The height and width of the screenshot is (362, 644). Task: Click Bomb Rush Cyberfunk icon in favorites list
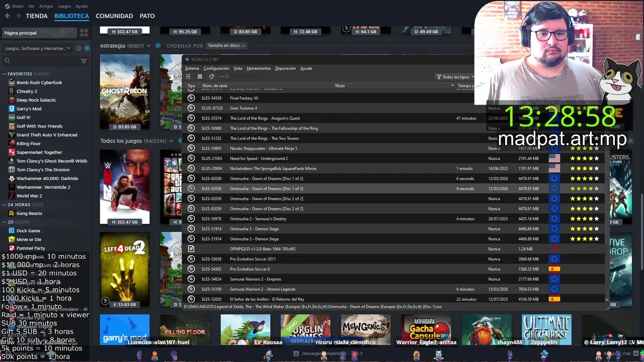point(12,82)
